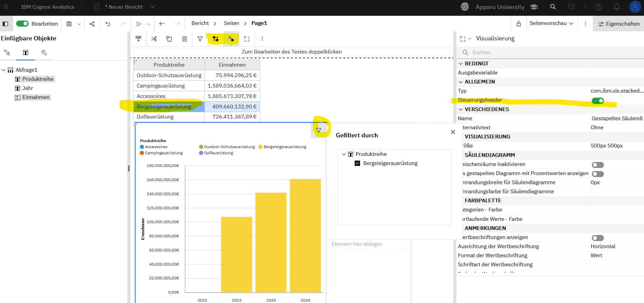Switch to the toolbox tab in Einfügbare Objekte
This screenshot has width=644, height=303.
(44, 53)
